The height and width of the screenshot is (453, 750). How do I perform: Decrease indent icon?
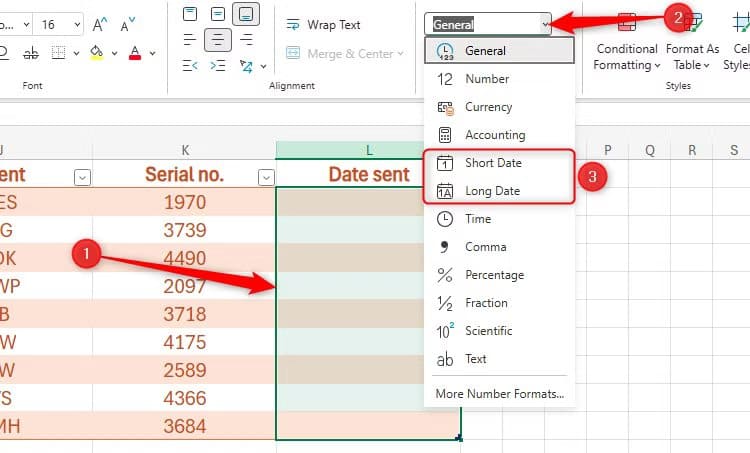pyautogui.click(x=190, y=66)
